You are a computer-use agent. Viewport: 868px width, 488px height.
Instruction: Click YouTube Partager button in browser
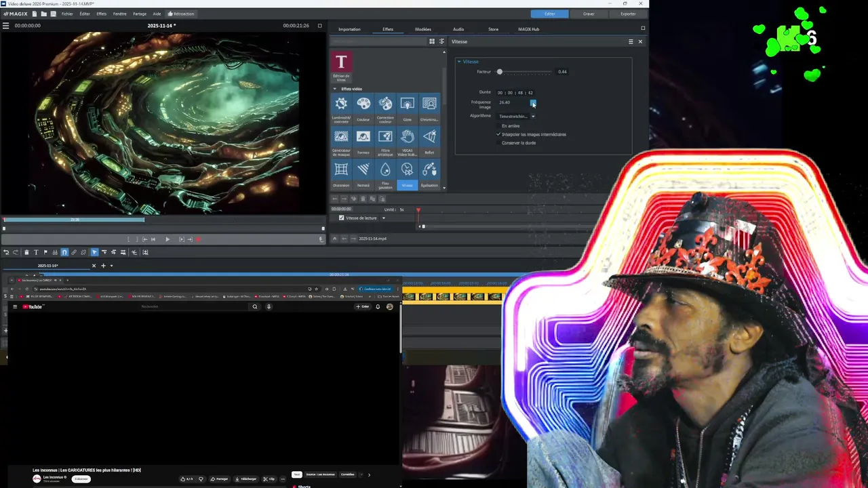[219, 479]
